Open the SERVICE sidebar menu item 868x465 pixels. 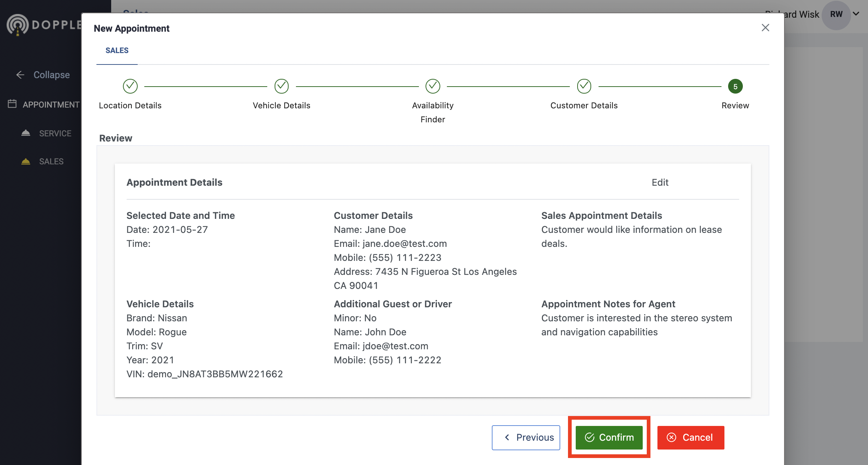(55, 133)
